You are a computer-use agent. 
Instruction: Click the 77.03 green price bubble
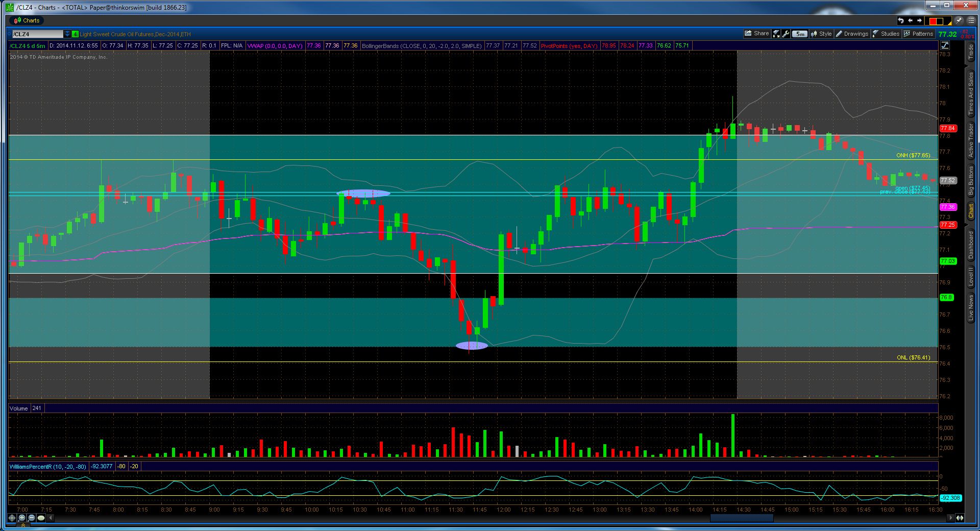click(948, 261)
